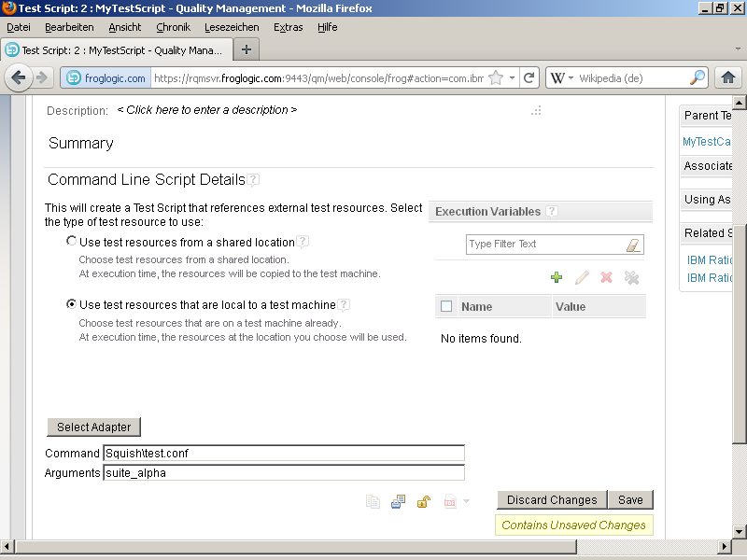Click the green plus add variable icon
This screenshot has height=560, width=747.
[x=557, y=277]
